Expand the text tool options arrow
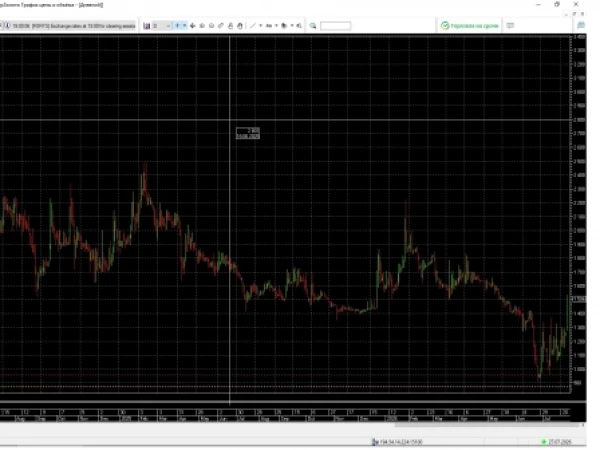 [276, 26]
